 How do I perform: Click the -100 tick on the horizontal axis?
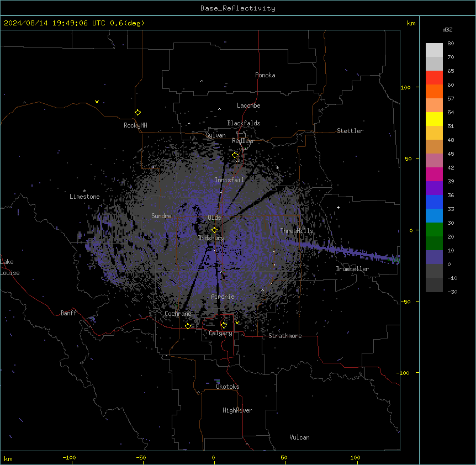click(69, 457)
